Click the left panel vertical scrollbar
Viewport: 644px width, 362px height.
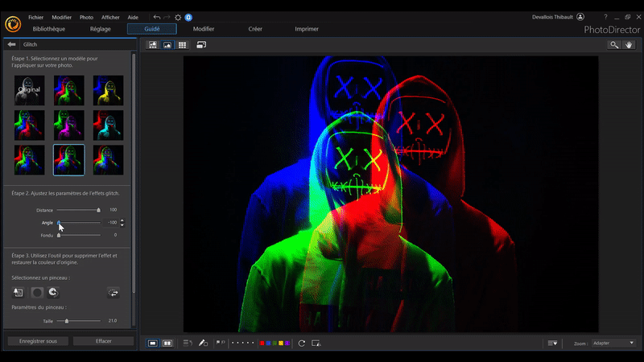[134, 172]
